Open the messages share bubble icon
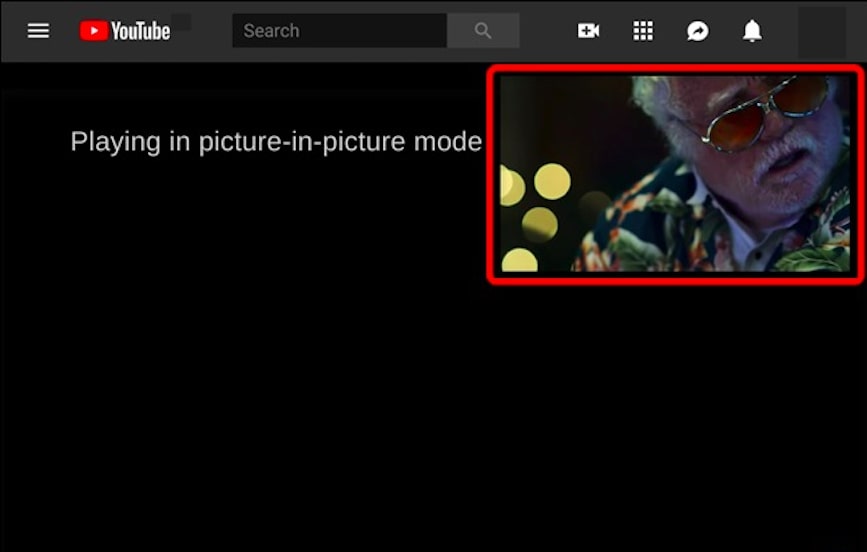 pyautogui.click(x=697, y=31)
